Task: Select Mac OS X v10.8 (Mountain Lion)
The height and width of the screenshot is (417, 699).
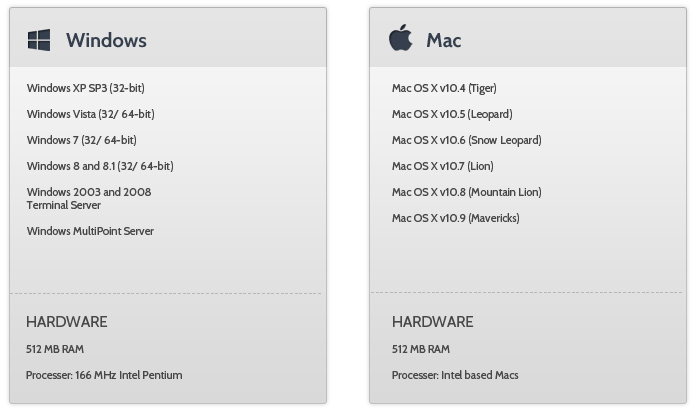Action: 466,193
